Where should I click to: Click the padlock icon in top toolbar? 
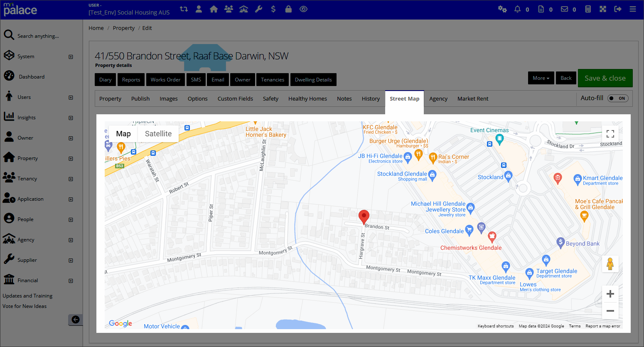(x=288, y=9)
